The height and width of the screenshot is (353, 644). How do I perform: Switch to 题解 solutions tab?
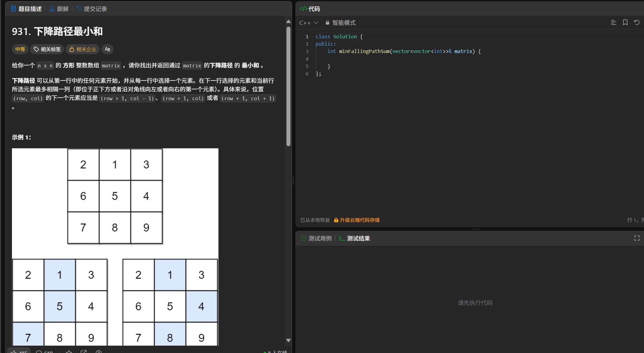pyautogui.click(x=59, y=9)
